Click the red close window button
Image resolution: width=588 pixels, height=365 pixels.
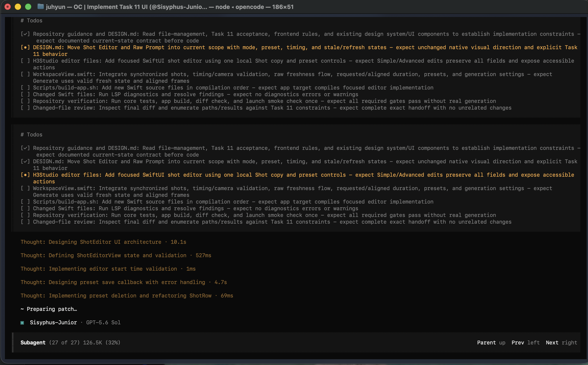[8, 7]
